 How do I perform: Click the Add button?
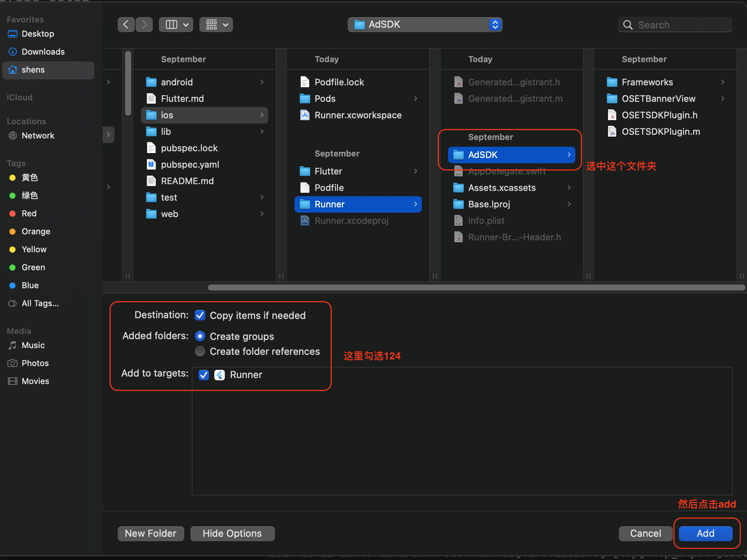pyautogui.click(x=705, y=533)
